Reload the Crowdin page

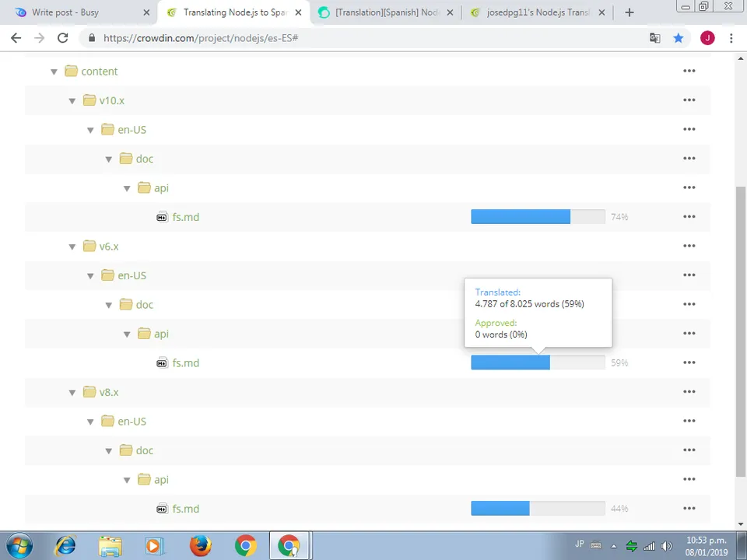(x=62, y=38)
